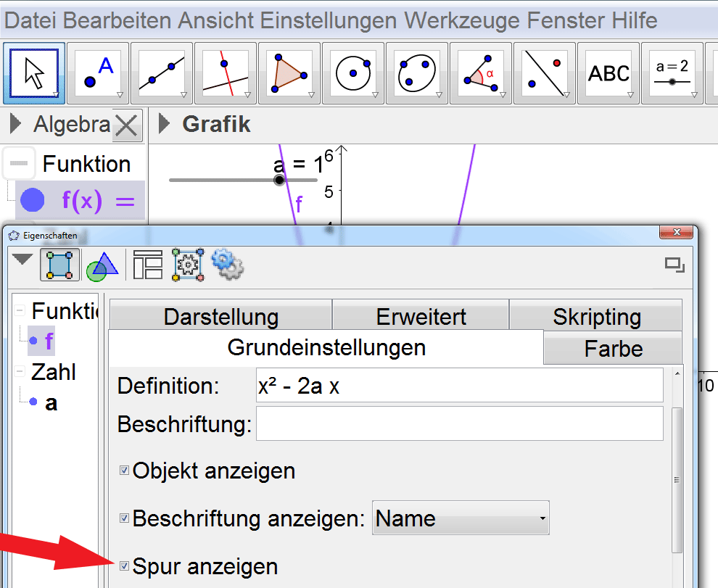Screen dimensions: 718x588
Task: Switch to the Farbe tab
Action: tap(613, 349)
